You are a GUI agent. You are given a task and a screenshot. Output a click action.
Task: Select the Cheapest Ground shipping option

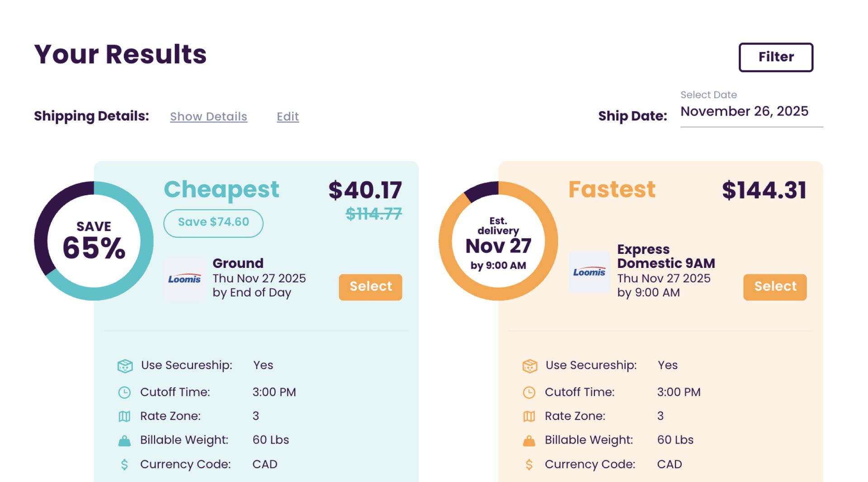(x=370, y=287)
